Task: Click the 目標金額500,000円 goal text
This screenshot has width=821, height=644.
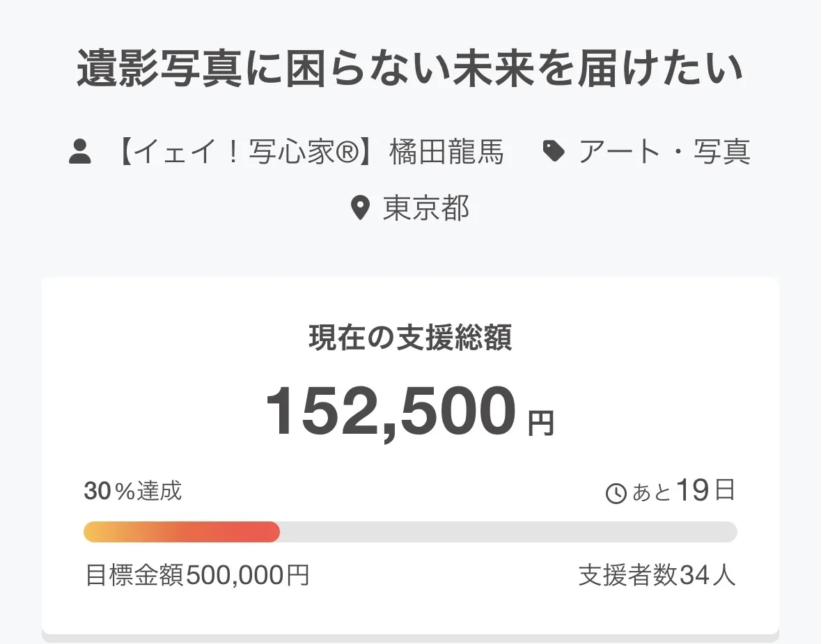Action: pyautogui.click(x=197, y=576)
